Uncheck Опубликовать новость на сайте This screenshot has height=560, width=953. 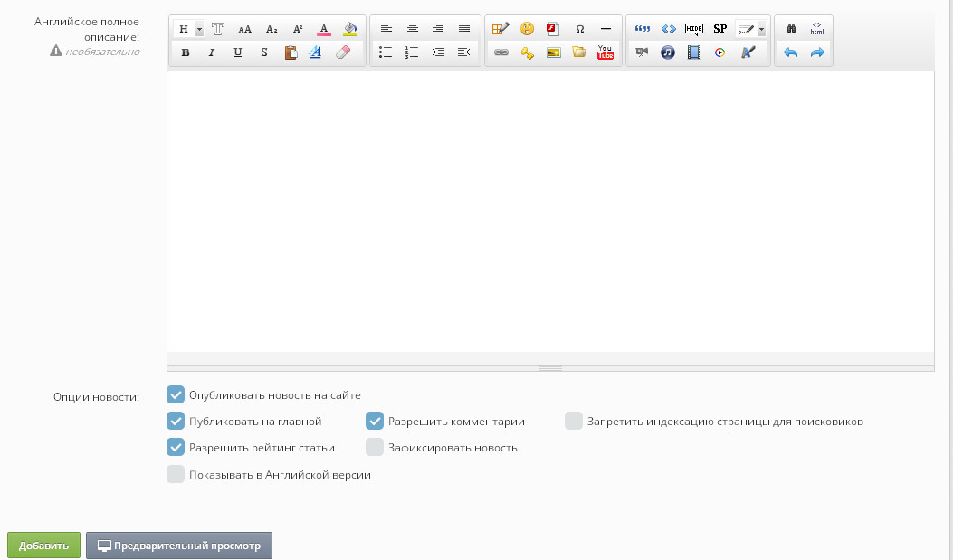point(176,394)
